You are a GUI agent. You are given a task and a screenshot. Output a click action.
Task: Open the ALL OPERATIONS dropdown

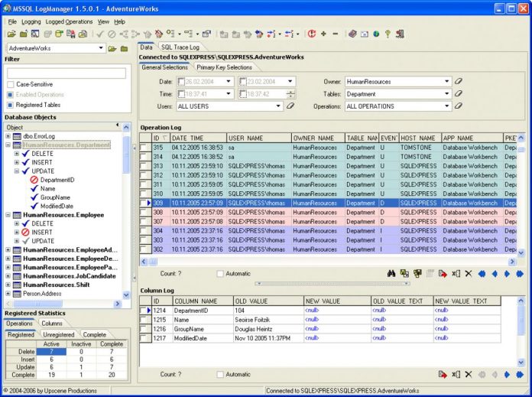[x=447, y=106]
